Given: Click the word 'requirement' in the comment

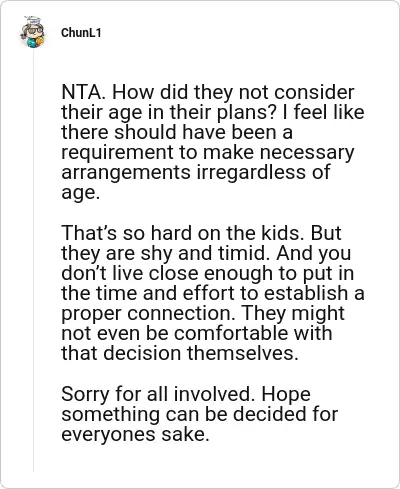Looking at the screenshot, I should click(117, 153).
